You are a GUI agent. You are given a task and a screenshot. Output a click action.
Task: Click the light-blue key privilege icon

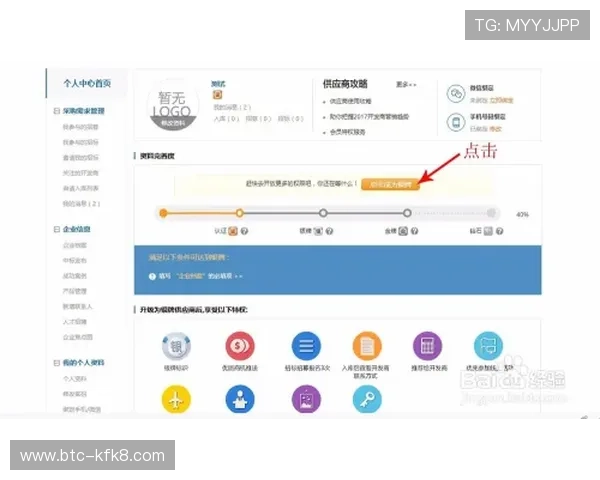click(367, 400)
